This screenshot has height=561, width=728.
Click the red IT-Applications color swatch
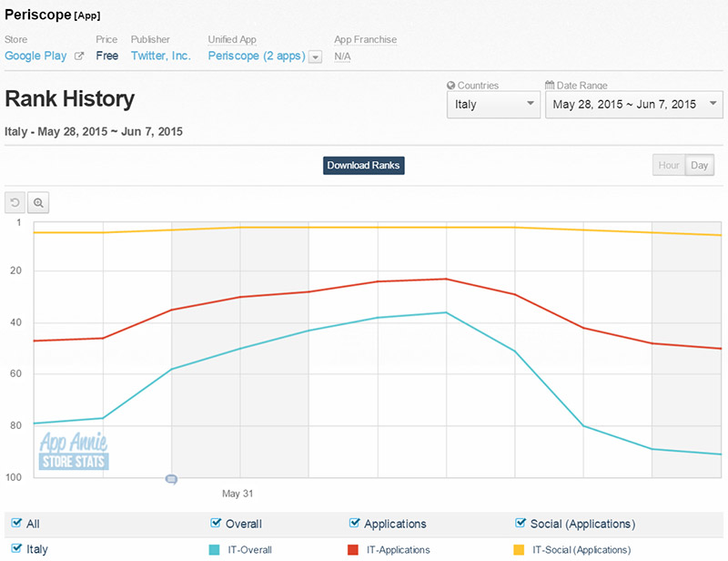point(353,550)
